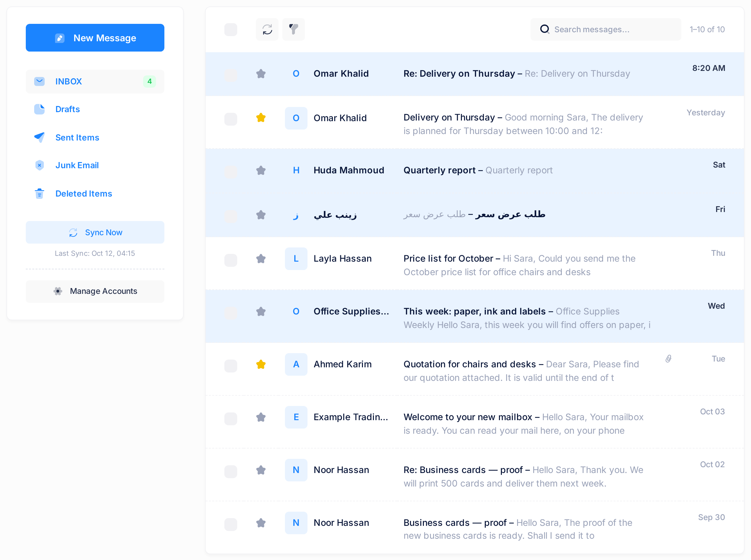Click the unread count badge 4
The width and height of the screenshot is (751, 560).
click(150, 81)
